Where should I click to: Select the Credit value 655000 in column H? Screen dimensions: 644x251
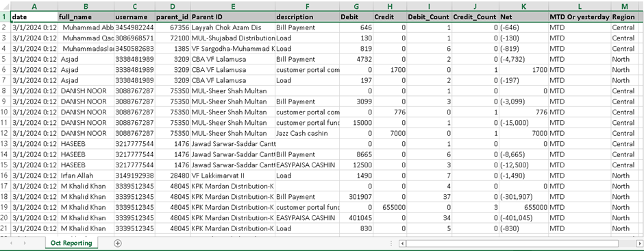[x=390, y=208]
